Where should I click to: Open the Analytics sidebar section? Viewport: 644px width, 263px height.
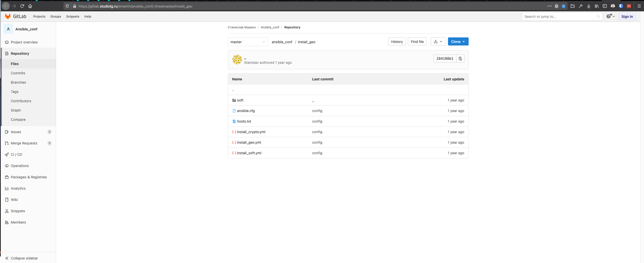(x=18, y=188)
